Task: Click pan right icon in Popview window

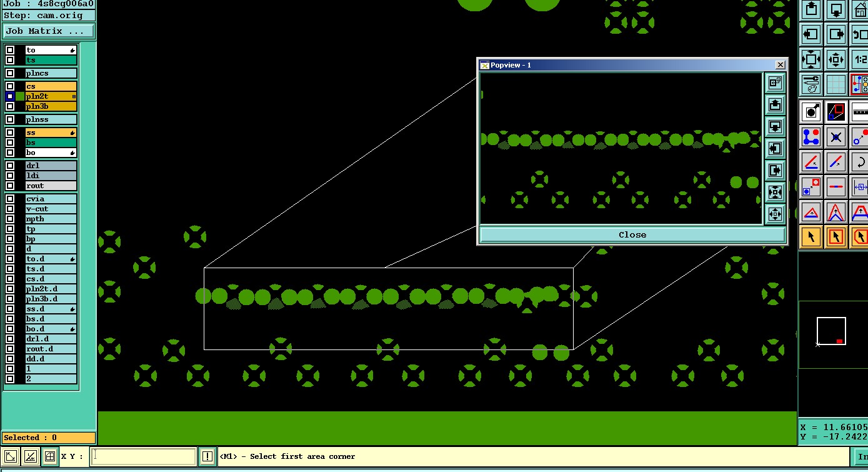Action: point(775,170)
